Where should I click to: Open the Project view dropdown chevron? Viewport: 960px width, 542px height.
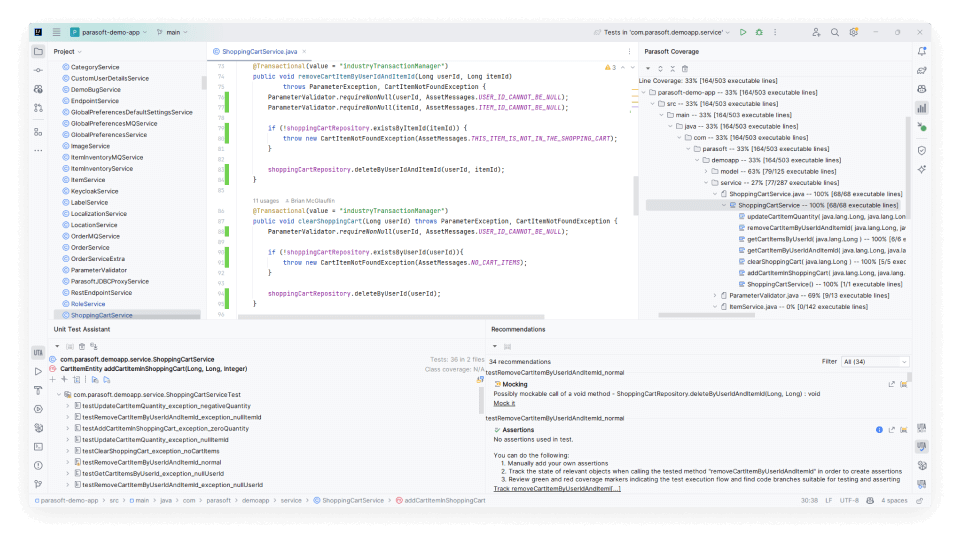coord(80,52)
